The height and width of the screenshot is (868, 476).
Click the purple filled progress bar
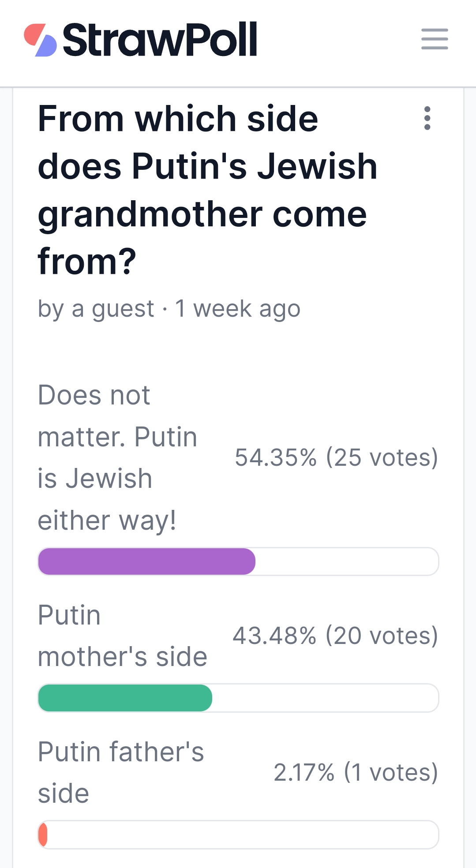[146, 561]
